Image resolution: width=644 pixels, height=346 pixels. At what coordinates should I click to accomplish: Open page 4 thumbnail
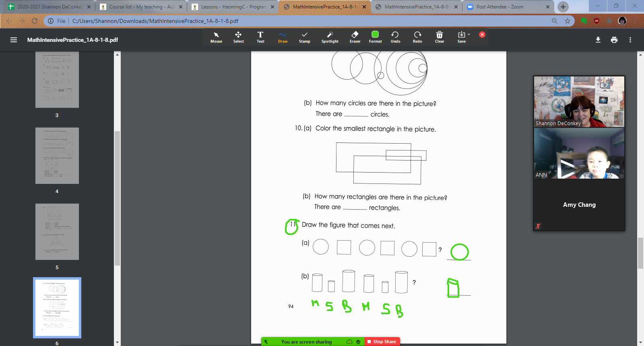coord(57,156)
